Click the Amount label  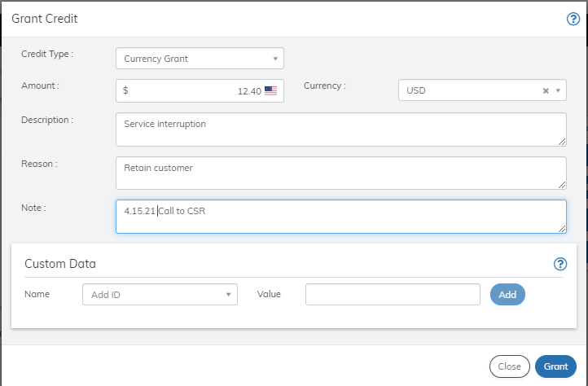coord(41,86)
